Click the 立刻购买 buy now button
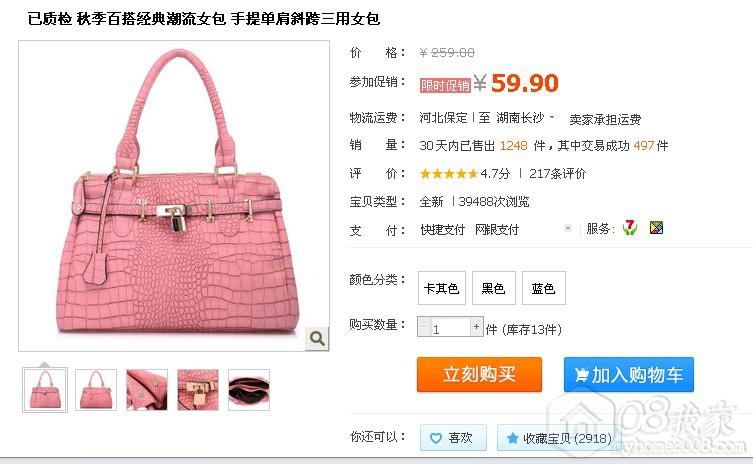The width and height of the screenshot is (753, 464). 479,375
